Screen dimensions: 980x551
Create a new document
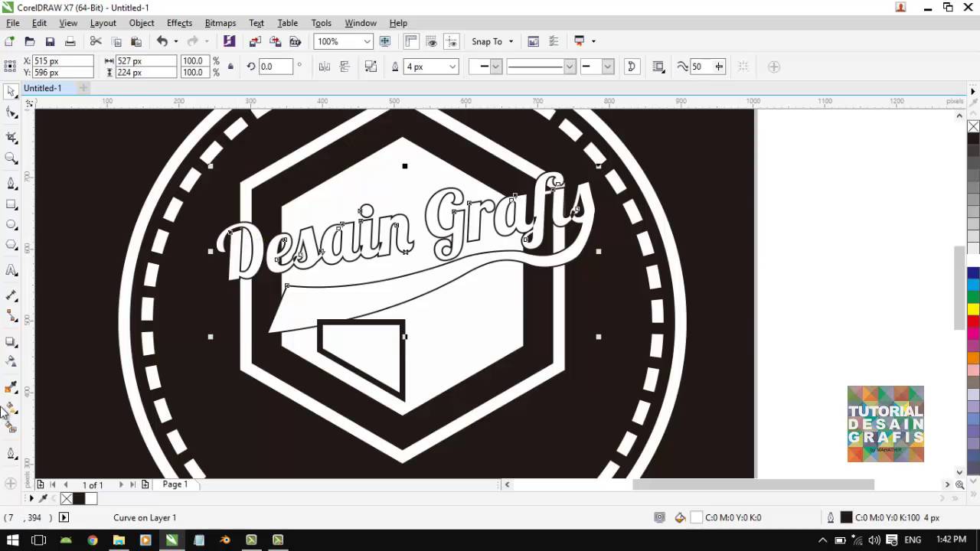pyautogui.click(x=9, y=41)
